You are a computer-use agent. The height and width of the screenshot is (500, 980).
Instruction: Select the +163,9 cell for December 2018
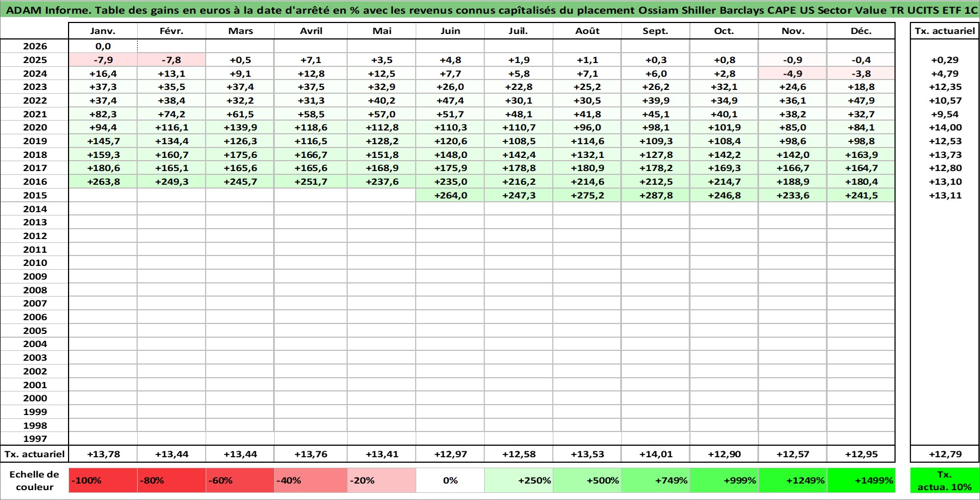tap(861, 155)
